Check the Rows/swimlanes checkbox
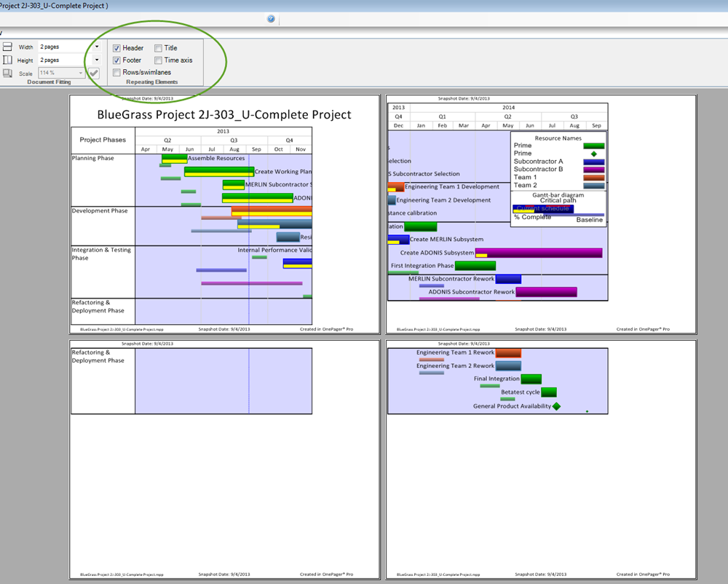The width and height of the screenshot is (728, 584). [116, 72]
